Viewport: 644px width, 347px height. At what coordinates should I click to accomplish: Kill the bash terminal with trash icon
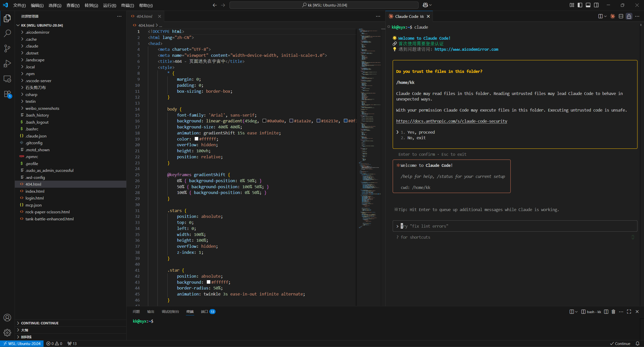pos(613,312)
